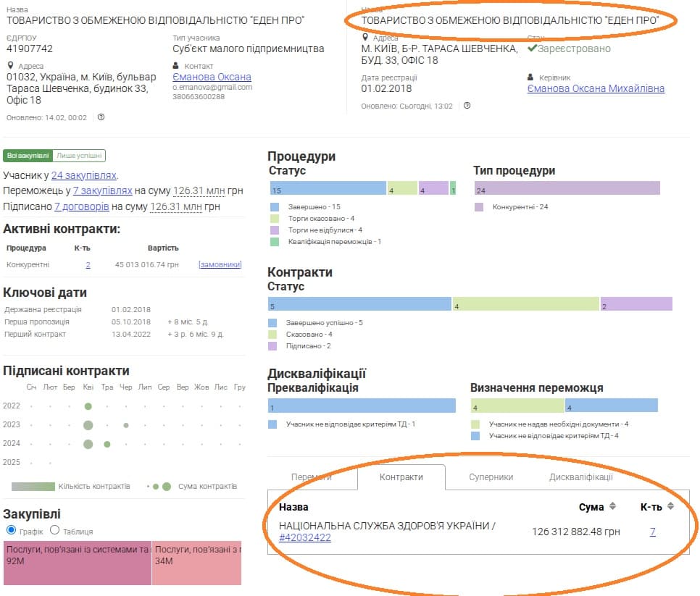700x596 pixels.
Task: Click the help icon beside 'Оновлено: Сьогодні, 13:02'
Action: click(x=467, y=106)
